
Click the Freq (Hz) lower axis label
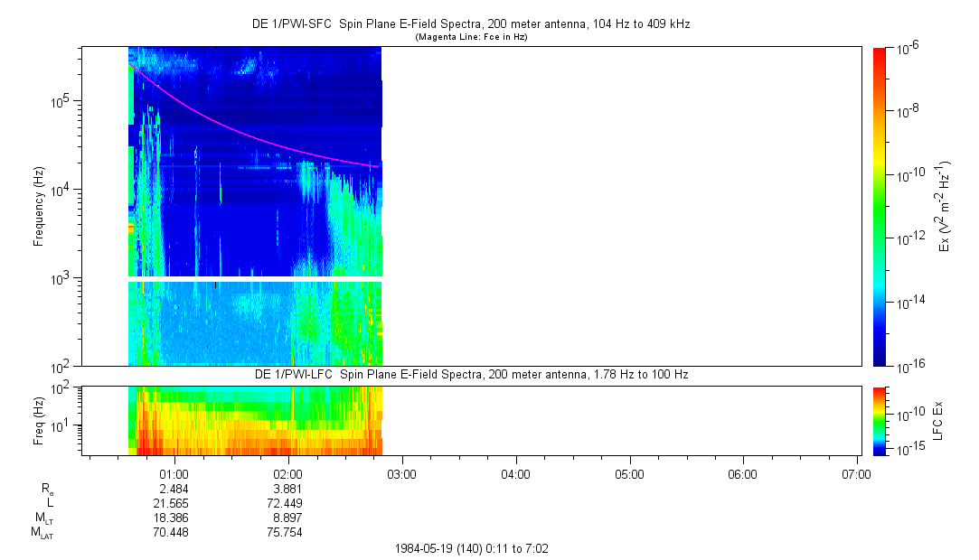(39, 420)
